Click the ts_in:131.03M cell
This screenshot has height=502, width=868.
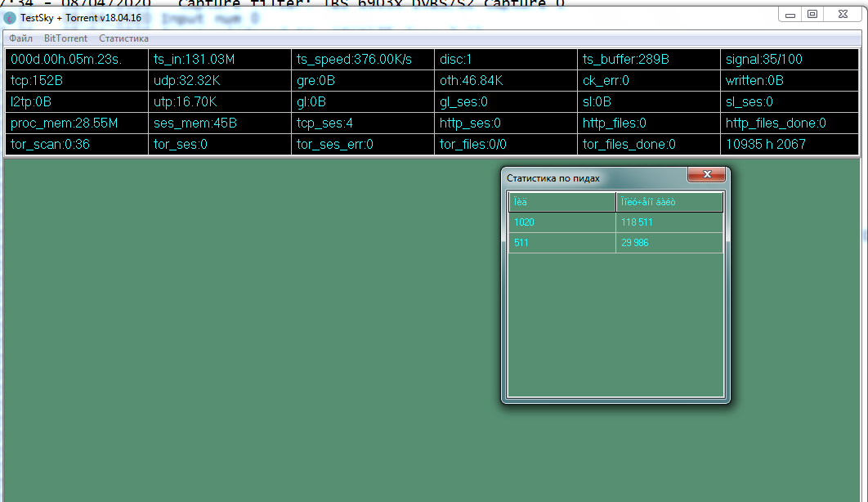coord(219,60)
